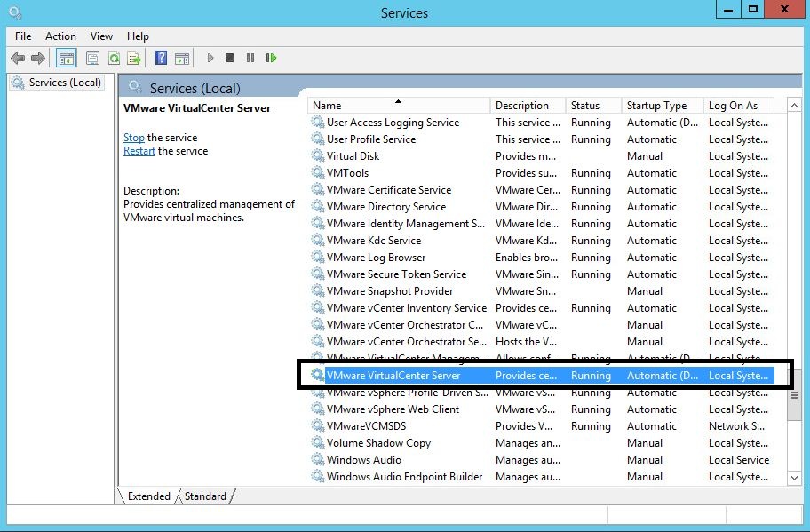Open Help via blue question mark icon
Viewport: 810px width, 532px height.
pyautogui.click(x=161, y=59)
